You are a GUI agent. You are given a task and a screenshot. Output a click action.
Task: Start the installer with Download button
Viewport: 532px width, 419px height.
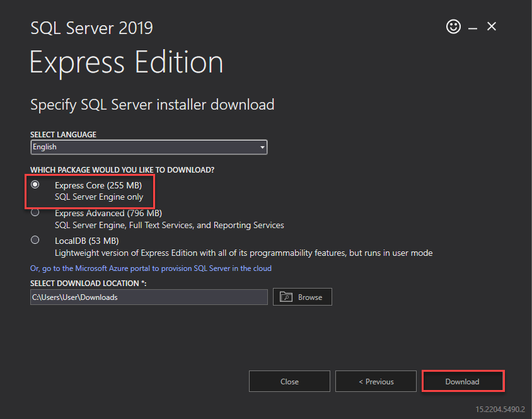pos(463,381)
